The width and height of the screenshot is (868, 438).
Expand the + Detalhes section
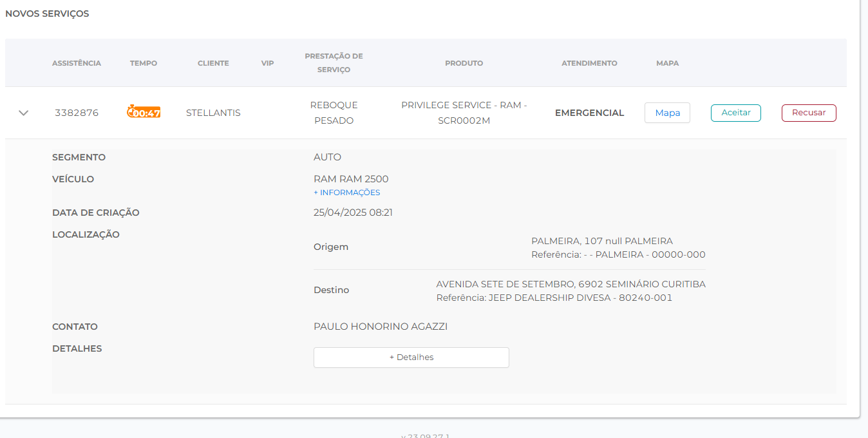pos(411,357)
